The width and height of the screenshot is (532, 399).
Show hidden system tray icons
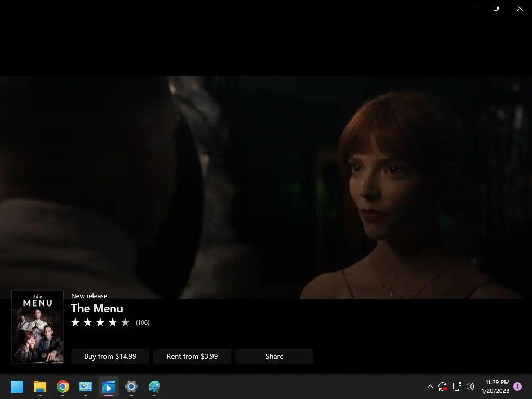(x=430, y=387)
